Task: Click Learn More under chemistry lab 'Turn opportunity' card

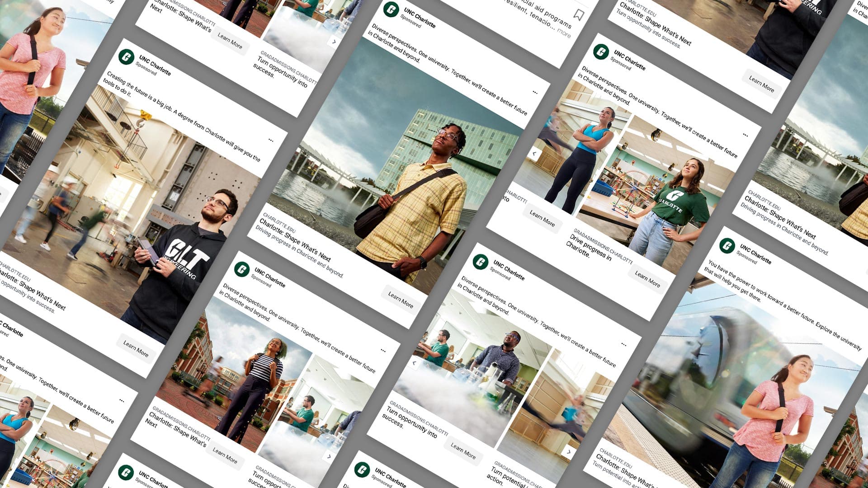Action: coord(463,451)
